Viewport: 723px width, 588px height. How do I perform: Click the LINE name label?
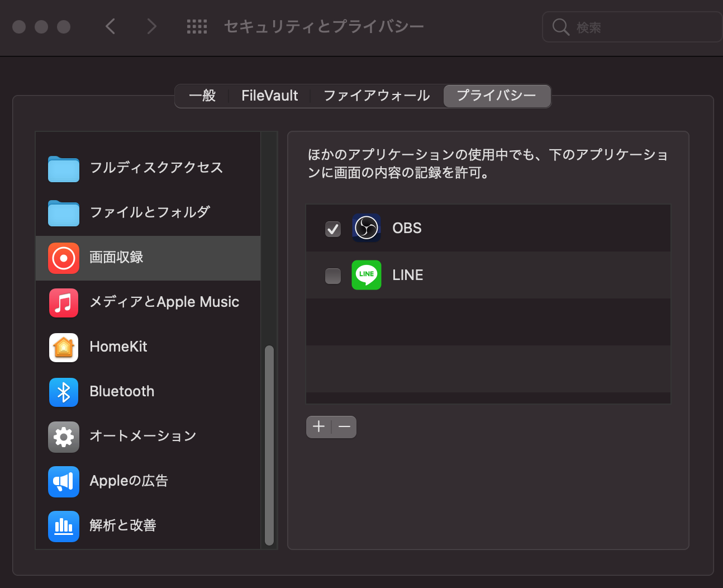[x=408, y=275]
